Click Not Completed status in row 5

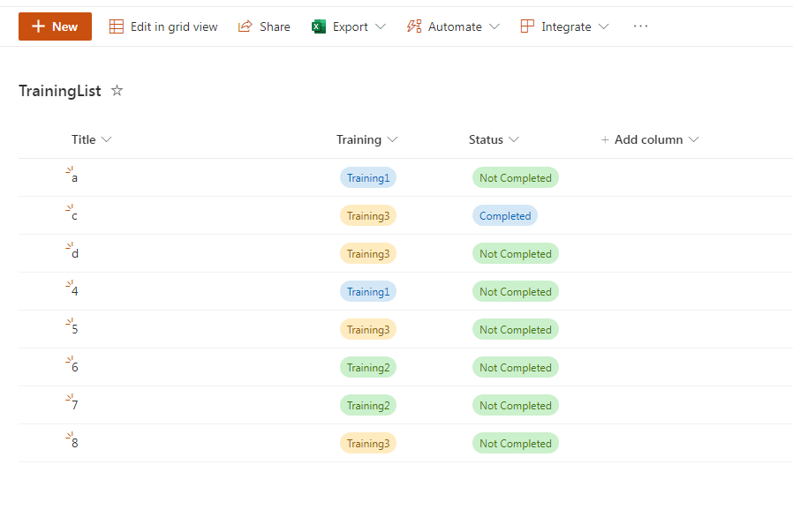[516, 329]
